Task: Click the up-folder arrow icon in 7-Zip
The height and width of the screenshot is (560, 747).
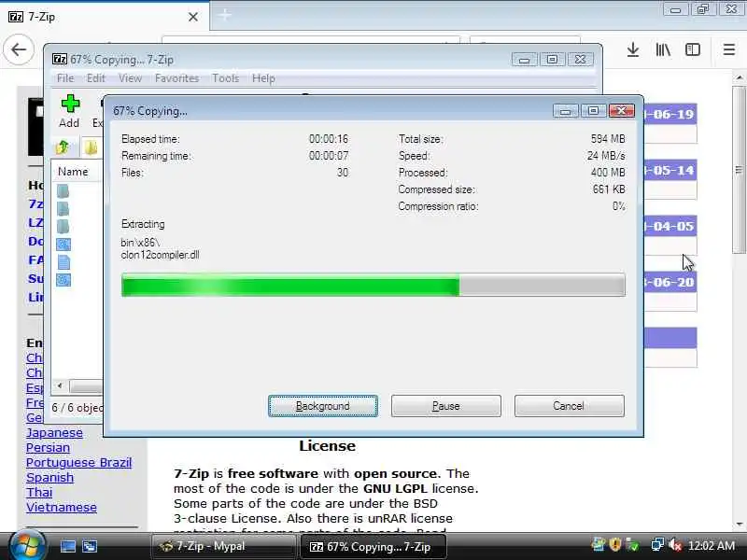Action: point(63,147)
